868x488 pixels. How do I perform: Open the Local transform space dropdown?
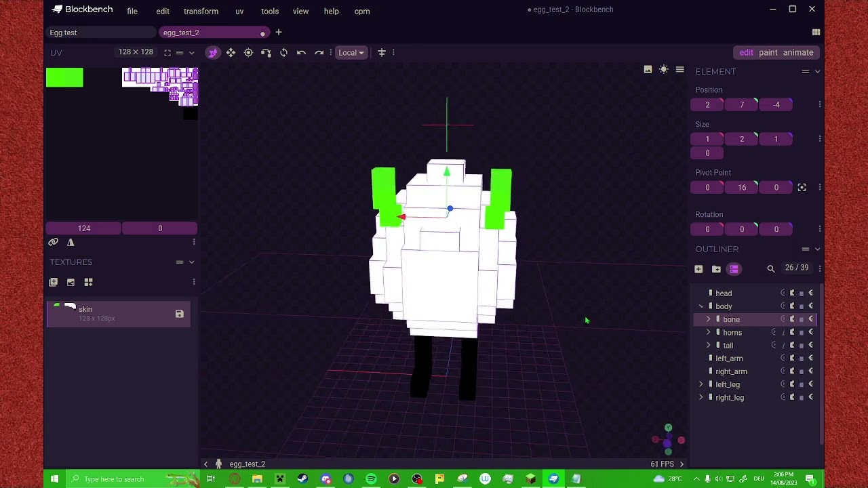pyautogui.click(x=351, y=53)
